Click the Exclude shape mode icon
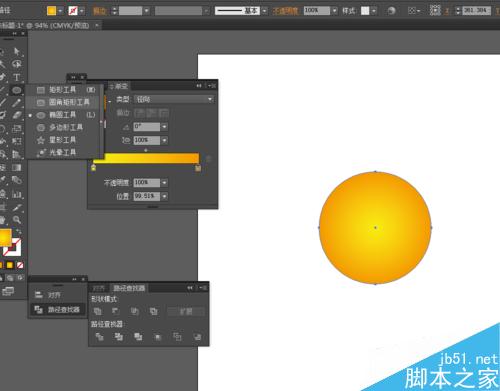Viewport: 500px width, 391px height. (153, 311)
